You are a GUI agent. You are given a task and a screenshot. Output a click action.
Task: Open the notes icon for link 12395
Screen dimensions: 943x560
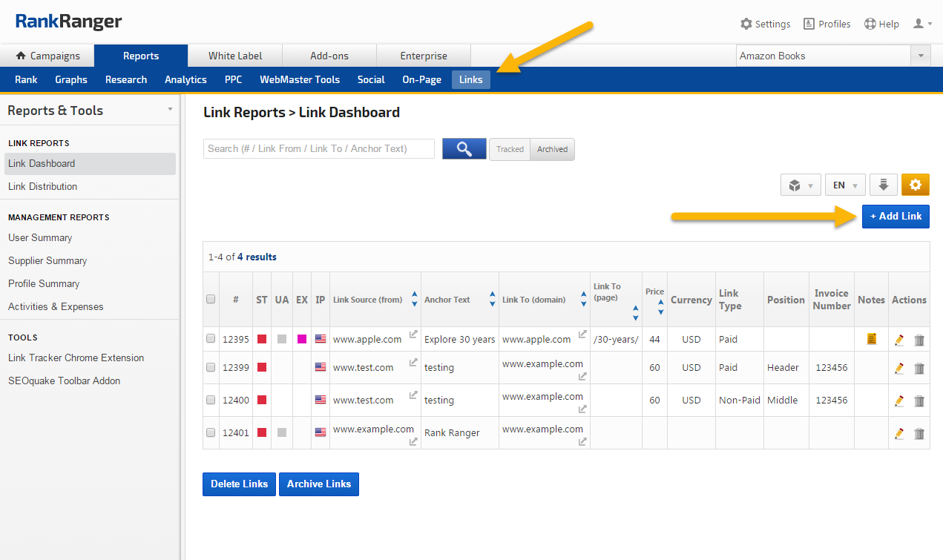click(x=872, y=339)
